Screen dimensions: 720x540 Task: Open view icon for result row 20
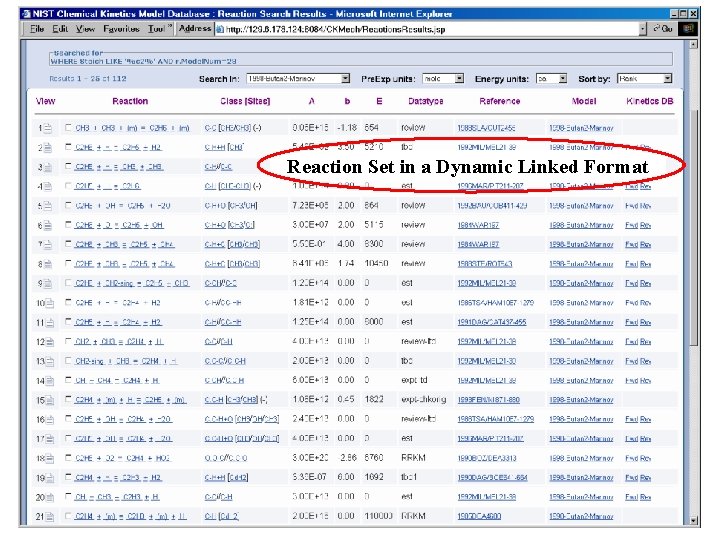50,498
